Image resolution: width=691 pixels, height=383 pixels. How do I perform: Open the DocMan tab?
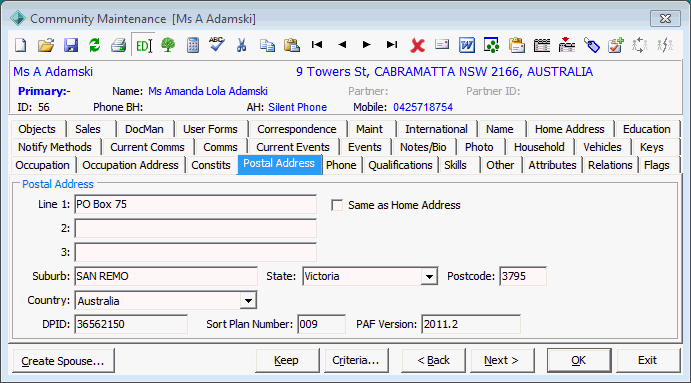[144, 129]
